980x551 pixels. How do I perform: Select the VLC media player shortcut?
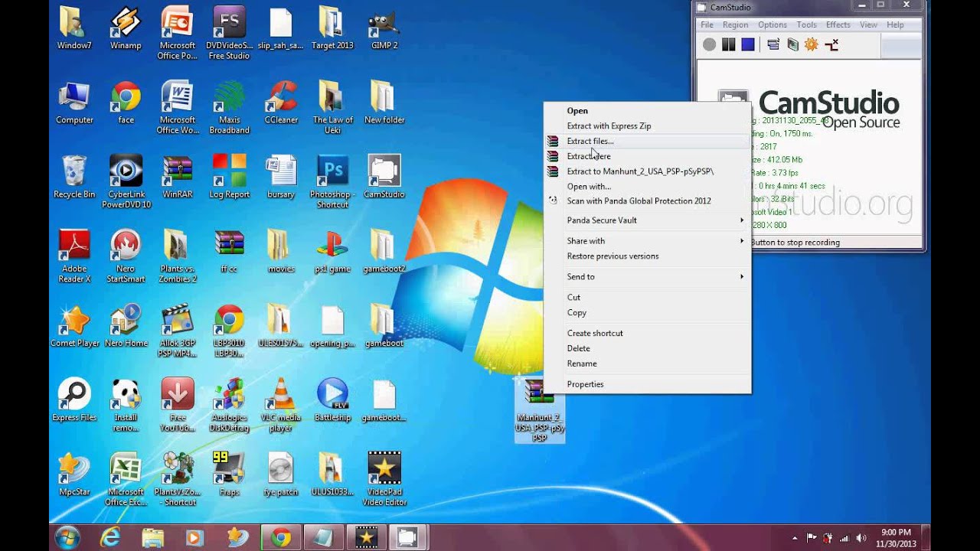[281, 405]
